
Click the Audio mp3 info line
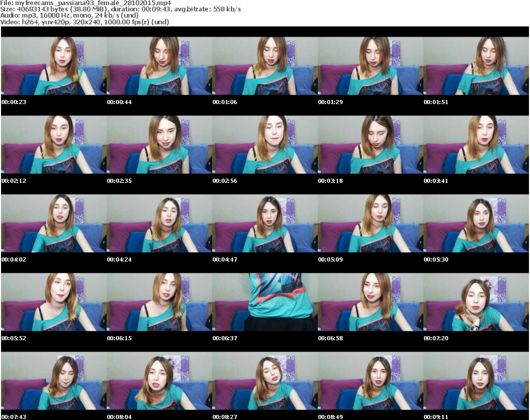(x=69, y=16)
